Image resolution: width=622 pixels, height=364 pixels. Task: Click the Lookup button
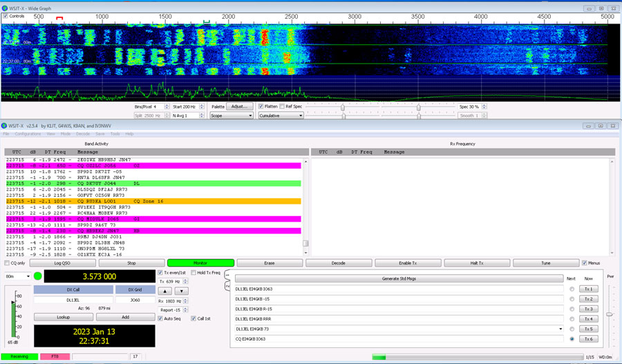click(64, 317)
